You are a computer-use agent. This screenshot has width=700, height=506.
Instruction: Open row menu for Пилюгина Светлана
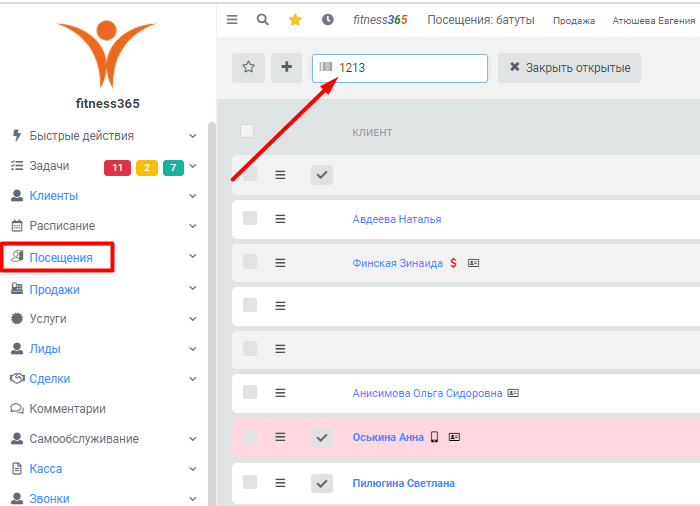click(x=280, y=483)
